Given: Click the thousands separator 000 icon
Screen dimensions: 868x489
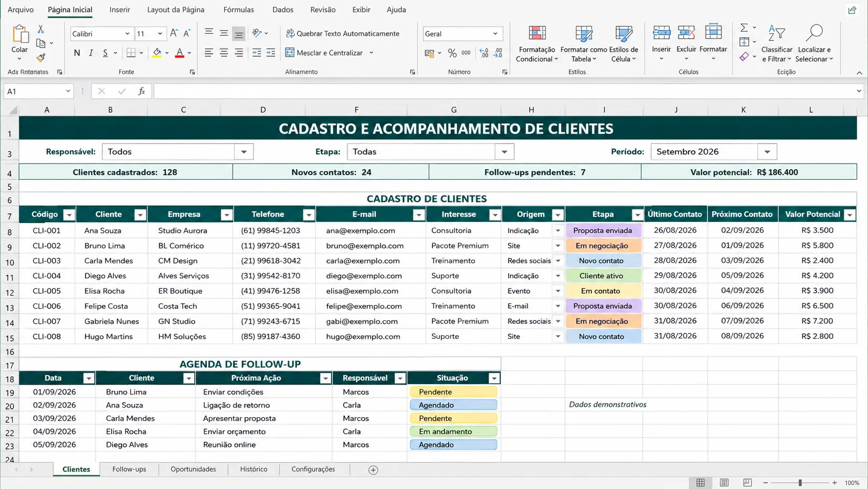Looking at the screenshot, I should (x=466, y=52).
